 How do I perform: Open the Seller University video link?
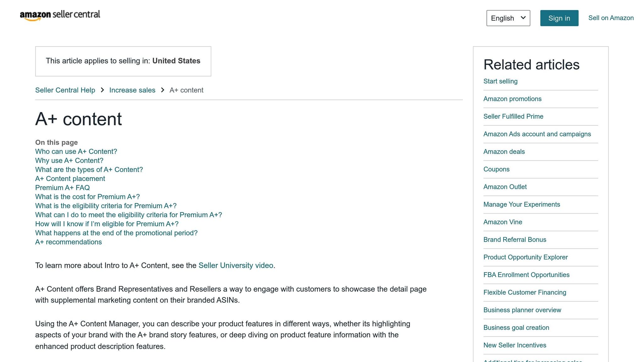236,266
